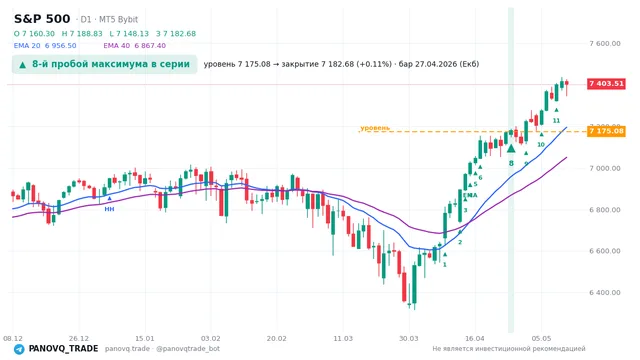Click the 15.01 date axis label
The image size is (640, 360).
coord(145,338)
